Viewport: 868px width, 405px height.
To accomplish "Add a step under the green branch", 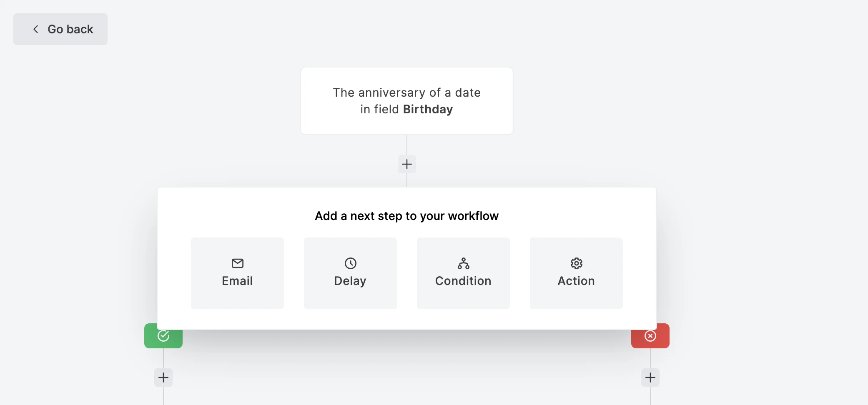I will tap(163, 377).
